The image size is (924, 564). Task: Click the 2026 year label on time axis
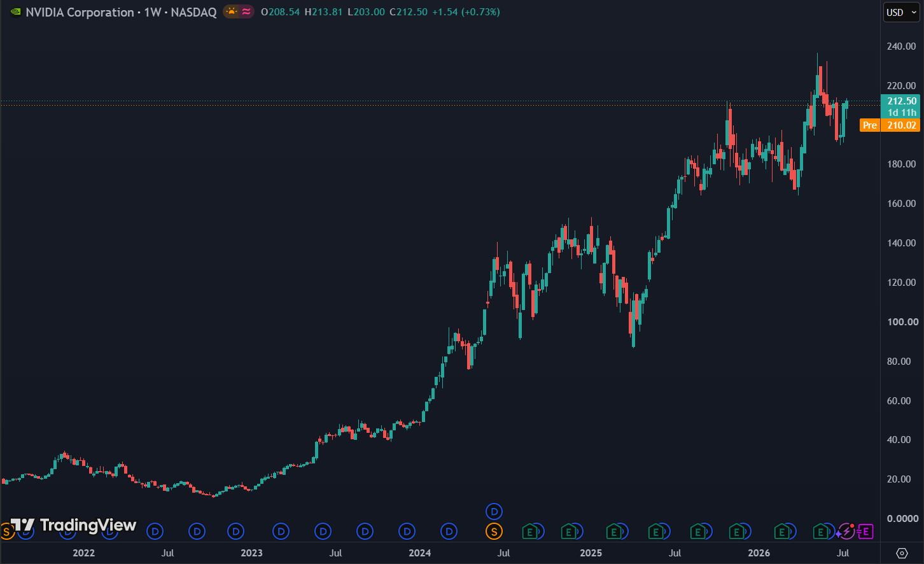coord(759,553)
